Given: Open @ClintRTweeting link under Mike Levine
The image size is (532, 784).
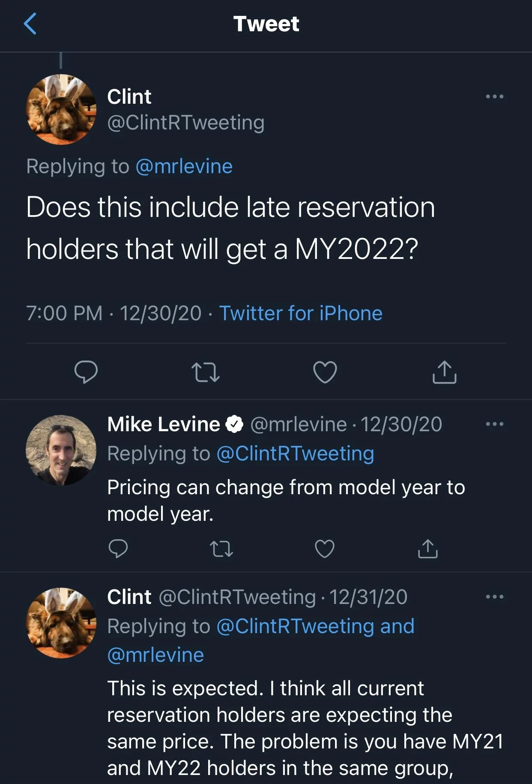Looking at the screenshot, I should (296, 454).
